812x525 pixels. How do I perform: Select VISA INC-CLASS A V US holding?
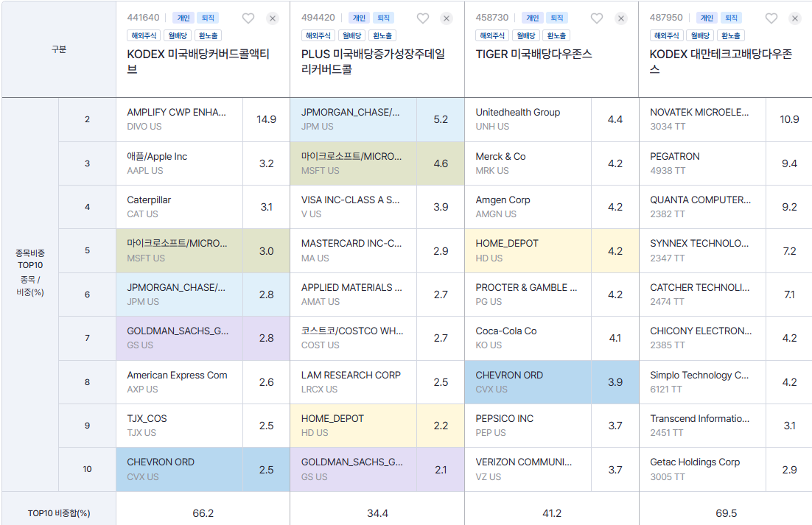353,207
